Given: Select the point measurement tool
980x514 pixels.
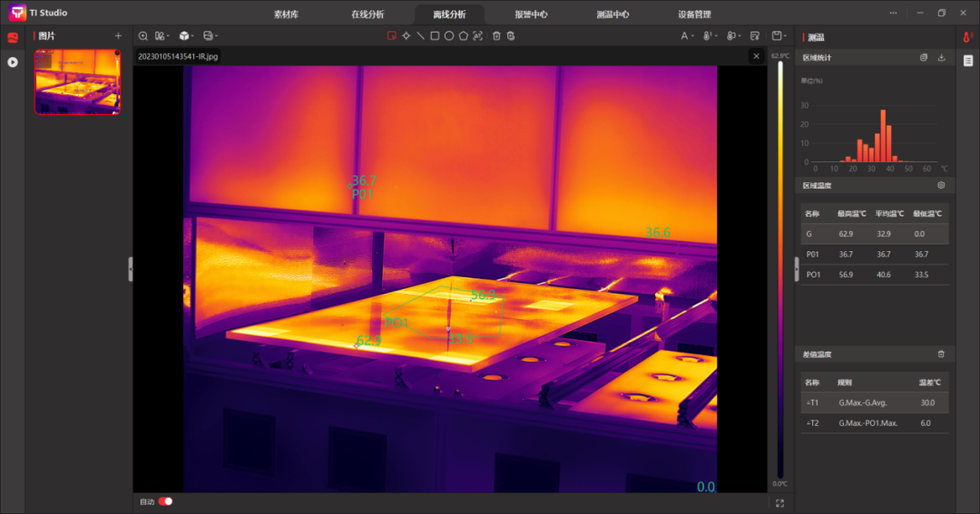Looking at the screenshot, I should [406, 36].
